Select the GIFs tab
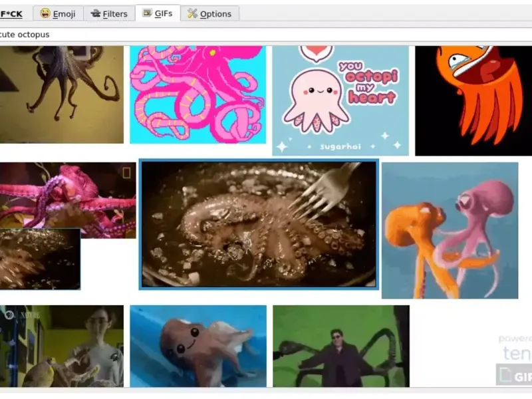The height and width of the screenshot is (399, 532). (158, 13)
